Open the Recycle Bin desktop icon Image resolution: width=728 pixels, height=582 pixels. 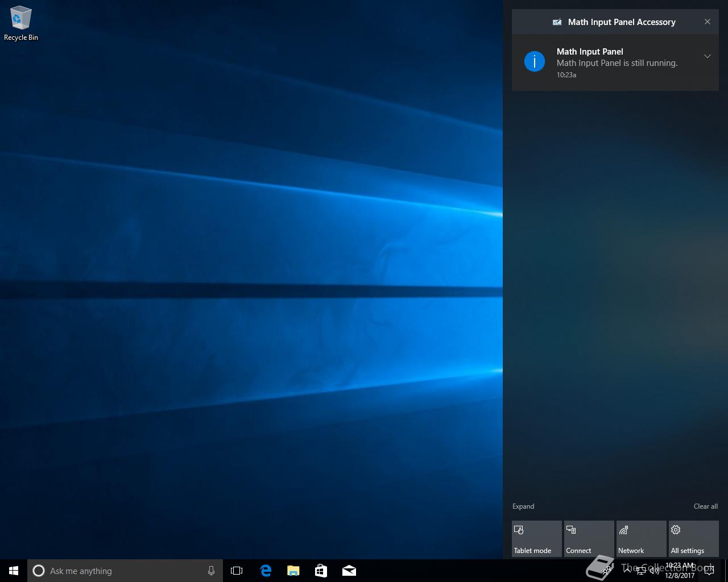(21, 23)
